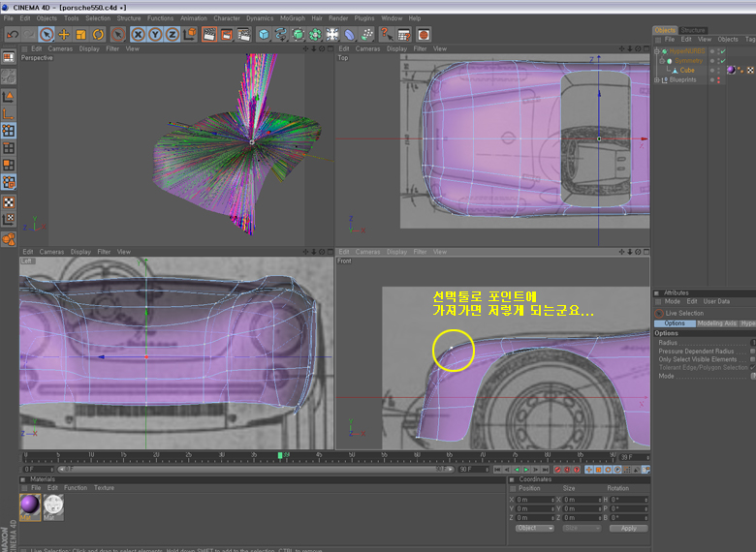Click the Apply button in Coordinates
The height and width of the screenshot is (552, 756).
628,529
